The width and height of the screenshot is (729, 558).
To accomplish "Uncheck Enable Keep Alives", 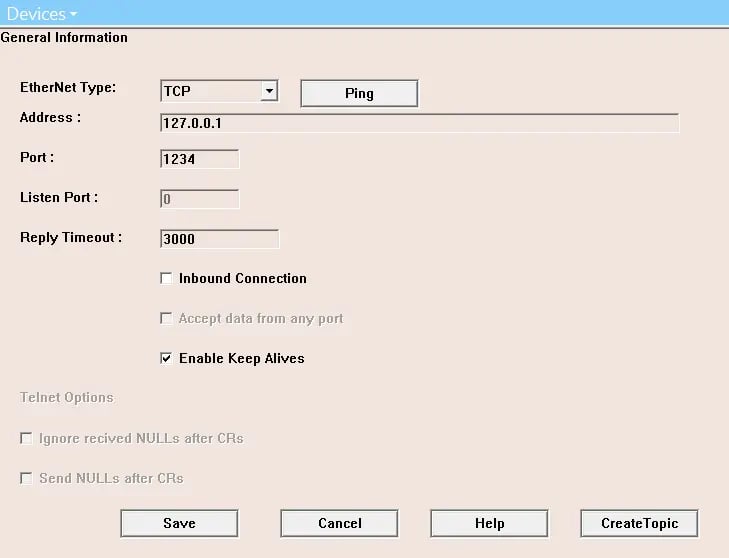I will click(166, 358).
